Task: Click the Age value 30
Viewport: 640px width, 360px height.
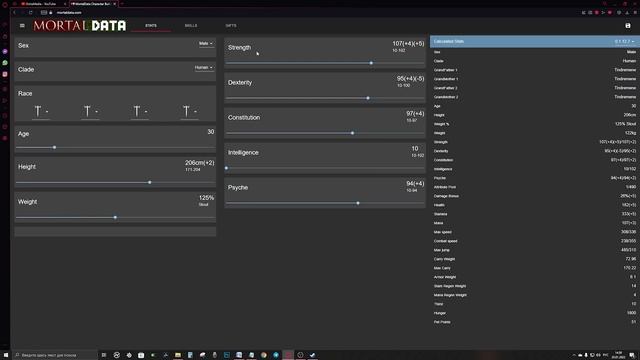Action: tap(211, 132)
